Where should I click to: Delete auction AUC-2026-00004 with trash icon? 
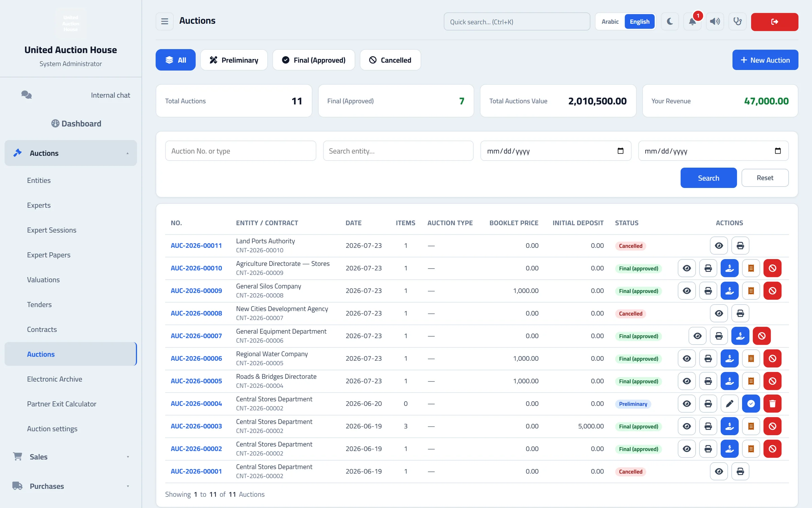772,404
